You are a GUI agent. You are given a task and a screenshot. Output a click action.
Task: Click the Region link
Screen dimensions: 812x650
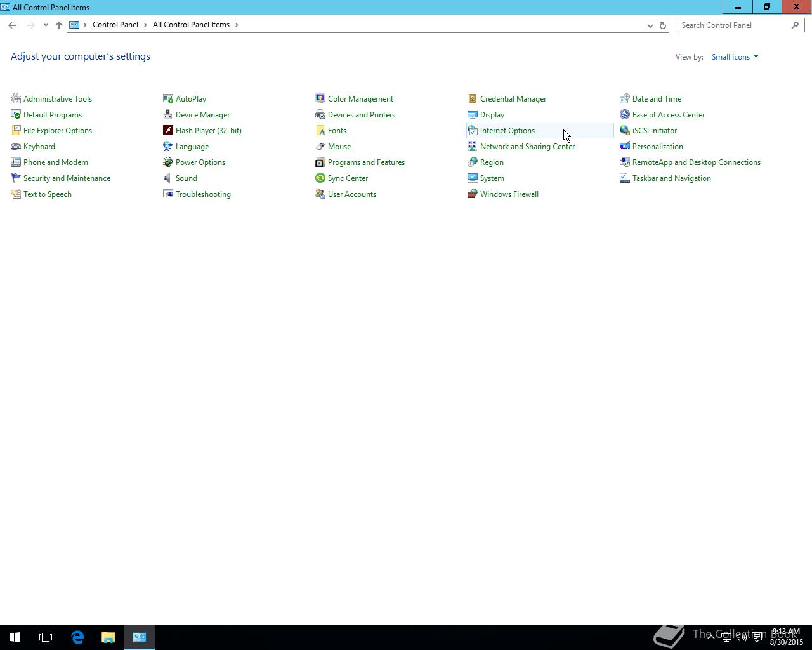tap(492, 162)
